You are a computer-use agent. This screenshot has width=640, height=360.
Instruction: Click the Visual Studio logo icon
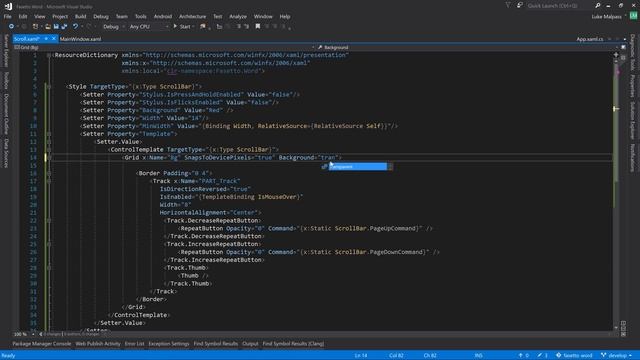(x=8, y=6)
